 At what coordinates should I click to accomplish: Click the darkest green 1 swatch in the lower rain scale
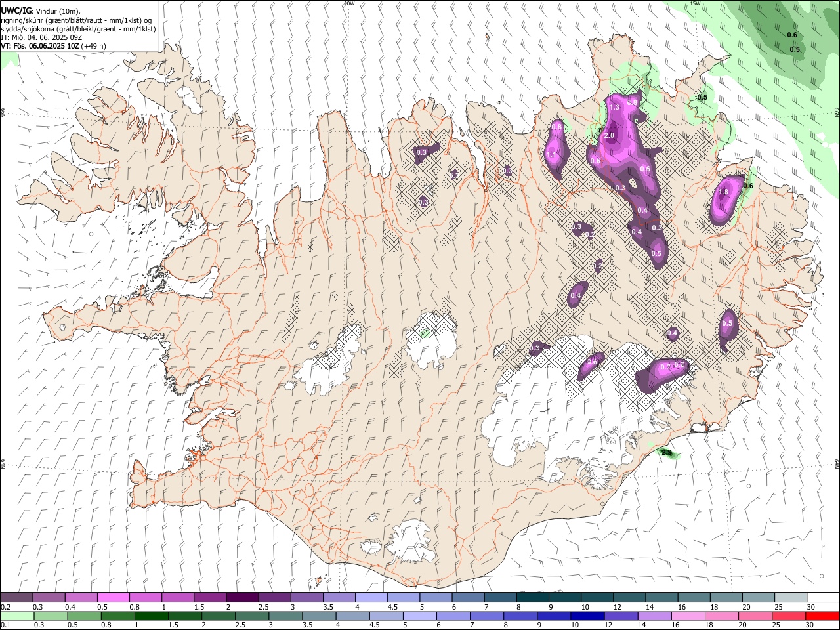click(x=151, y=616)
